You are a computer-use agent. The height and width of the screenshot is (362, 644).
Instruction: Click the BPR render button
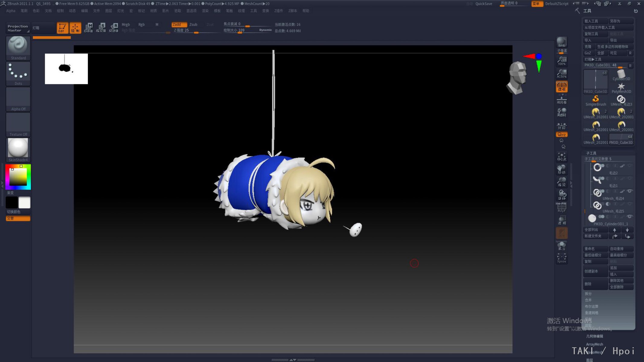(562, 42)
